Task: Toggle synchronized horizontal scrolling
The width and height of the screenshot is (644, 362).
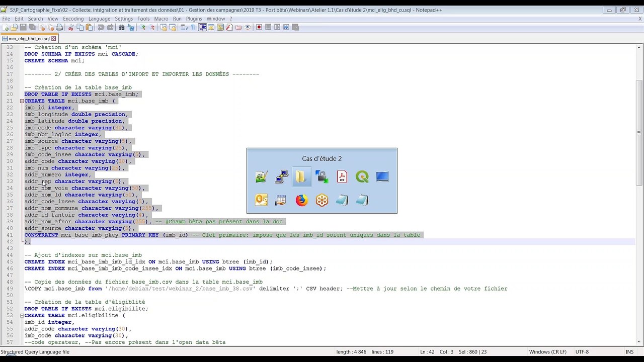Action: 173,27
